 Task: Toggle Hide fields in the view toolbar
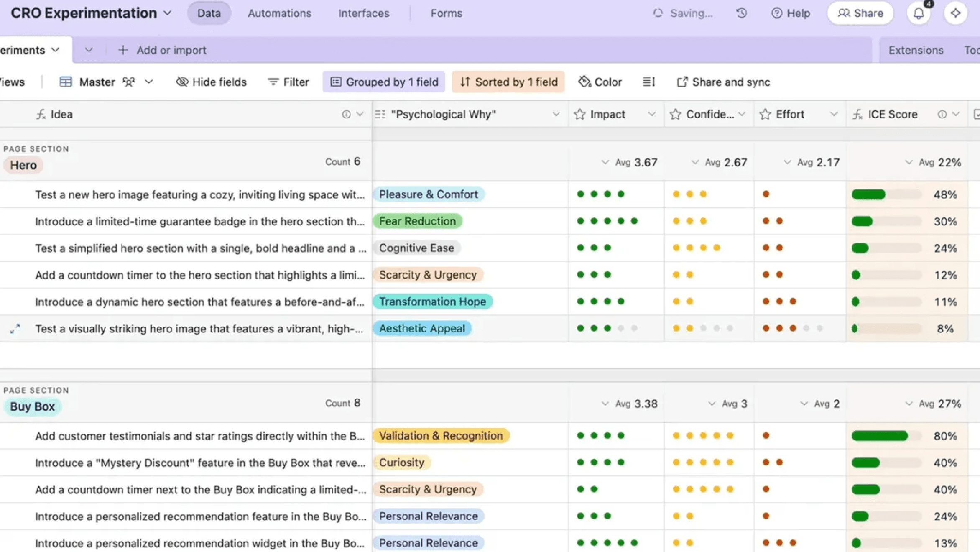(211, 82)
